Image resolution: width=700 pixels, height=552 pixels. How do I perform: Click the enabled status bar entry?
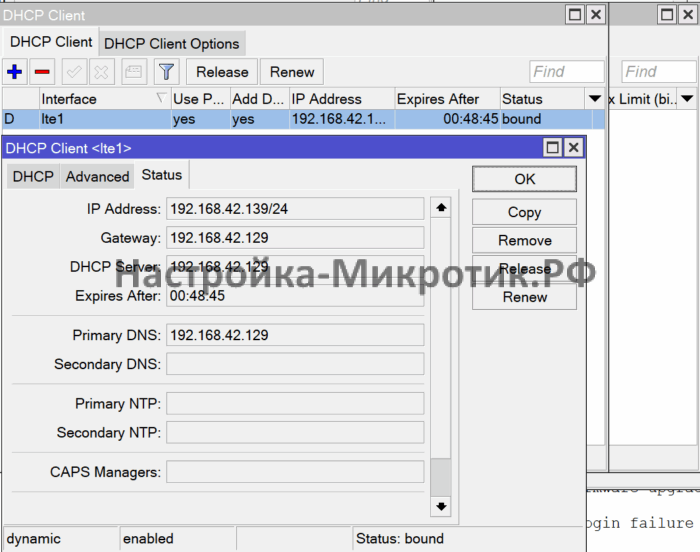pyautogui.click(x=177, y=538)
